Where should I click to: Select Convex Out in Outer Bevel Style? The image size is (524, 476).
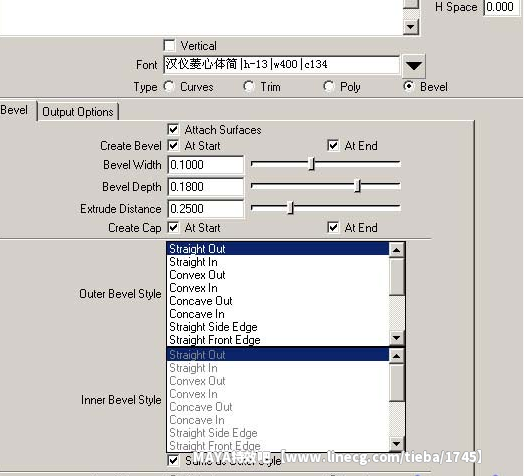(278, 275)
